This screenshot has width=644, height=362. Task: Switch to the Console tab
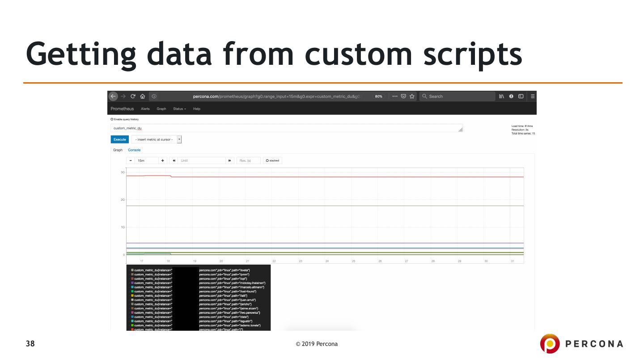pyautogui.click(x=134, y=150)
